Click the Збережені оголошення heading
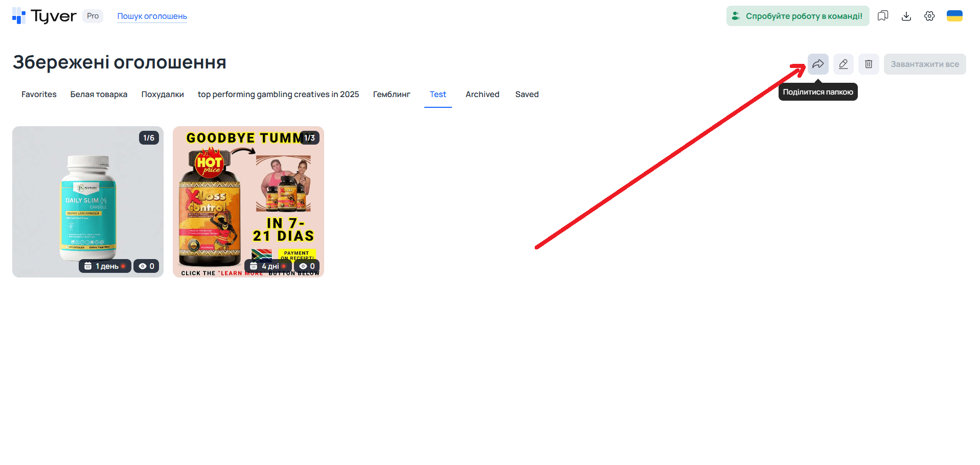Viewport: 980px width, 465px height. click(x=120, y=62)
